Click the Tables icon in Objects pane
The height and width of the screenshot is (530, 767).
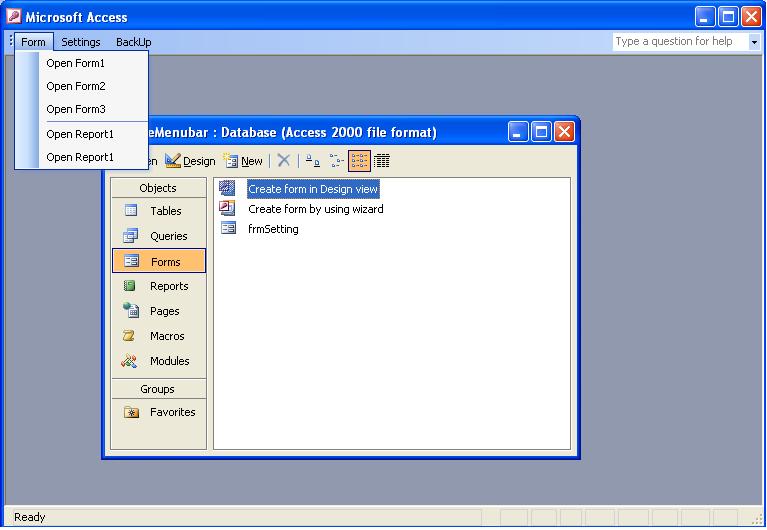(131, 210)
